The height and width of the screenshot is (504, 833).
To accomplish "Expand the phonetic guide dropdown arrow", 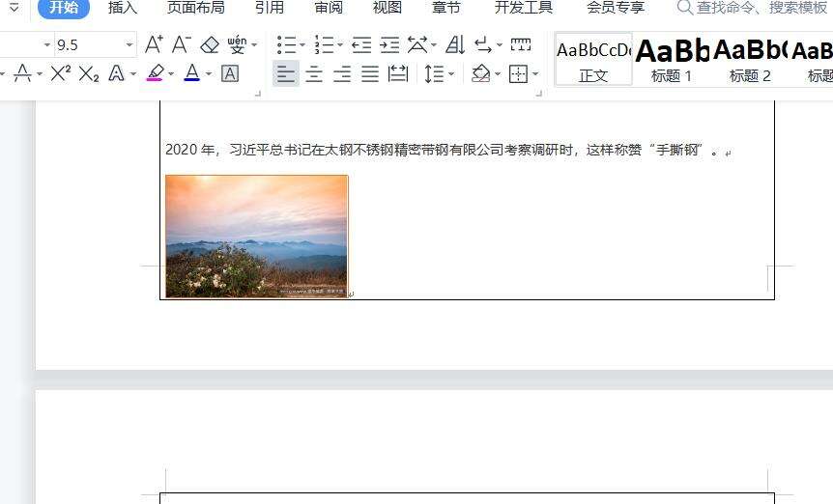I will point(254,45).
